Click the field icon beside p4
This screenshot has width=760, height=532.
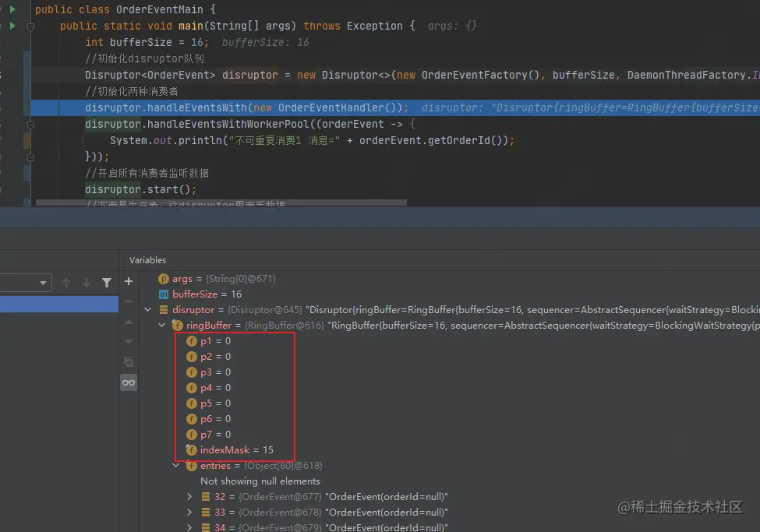[192, 388]
